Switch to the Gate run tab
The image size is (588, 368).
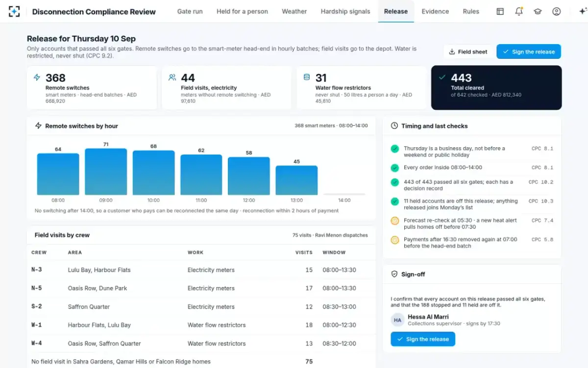190,11
